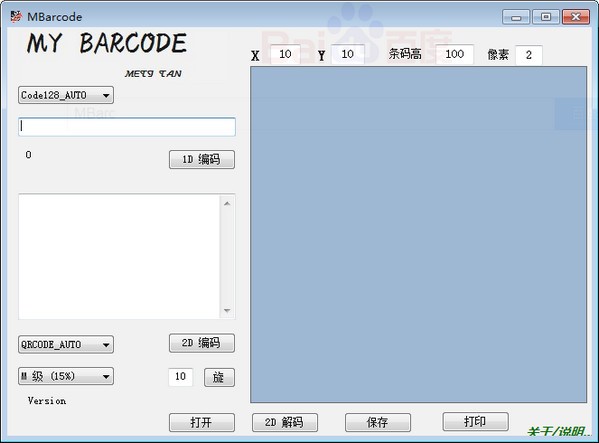Select the Y offset input field

(347, 54)
